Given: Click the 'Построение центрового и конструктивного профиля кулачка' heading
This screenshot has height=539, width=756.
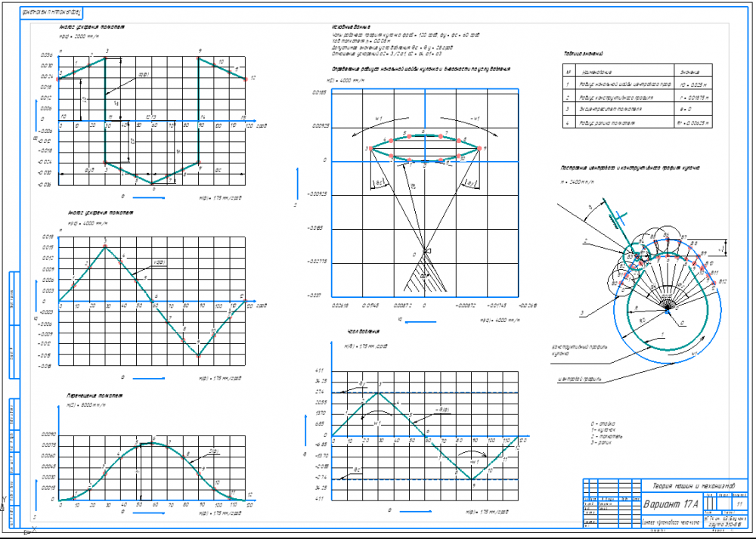Looking at the screenshot, I should coord(630,169).
